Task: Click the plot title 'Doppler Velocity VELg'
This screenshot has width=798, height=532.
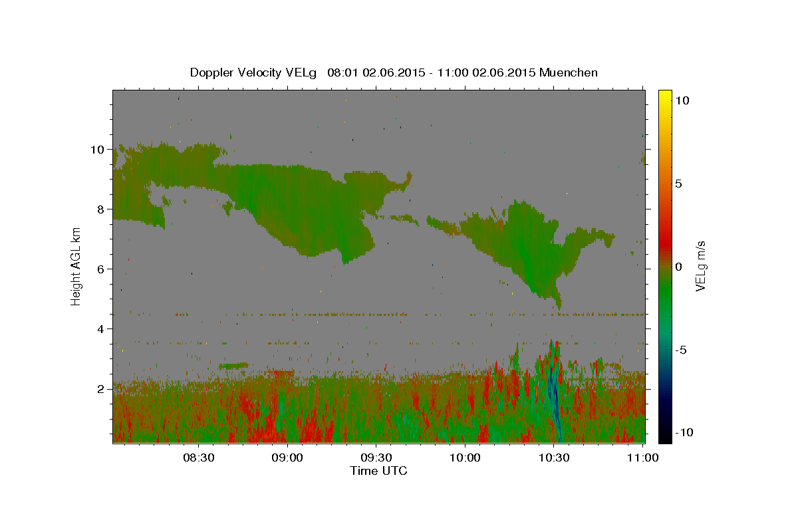Action: (x=253, y=72)
